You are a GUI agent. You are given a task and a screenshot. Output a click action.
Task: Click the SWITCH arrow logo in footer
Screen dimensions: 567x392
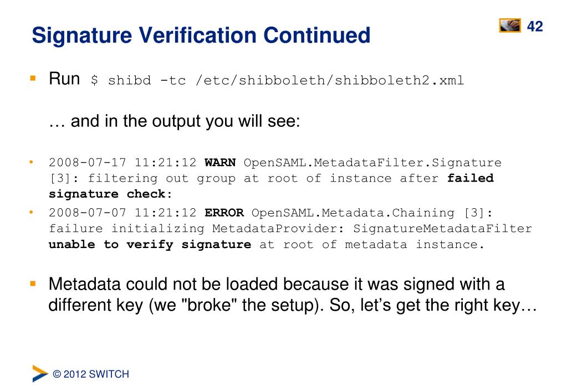(40, 374)
